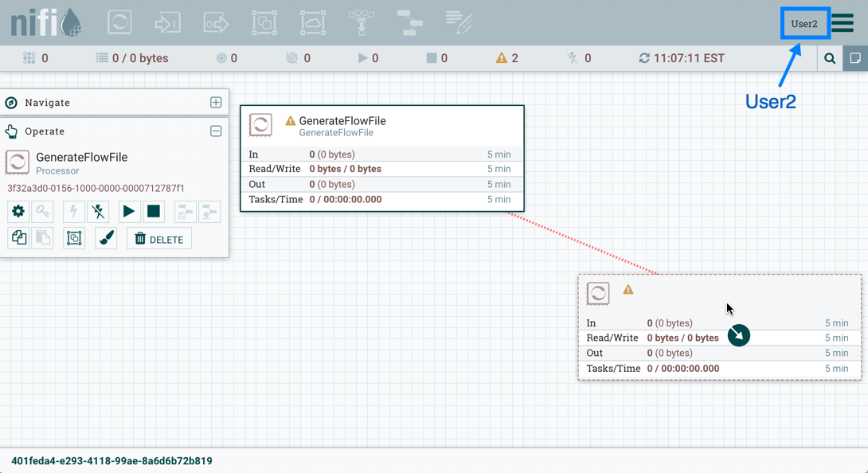Stop the GenerateFlowFile processor
The width and height of the screenshot is (868, 473).
coord(154,212)
